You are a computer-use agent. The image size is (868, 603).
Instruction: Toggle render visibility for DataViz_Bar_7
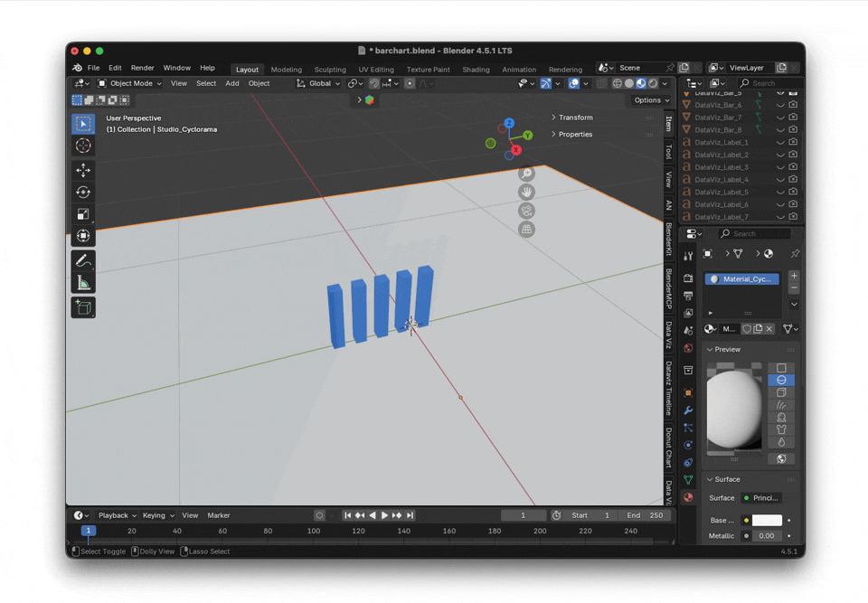tap(793, 118)
